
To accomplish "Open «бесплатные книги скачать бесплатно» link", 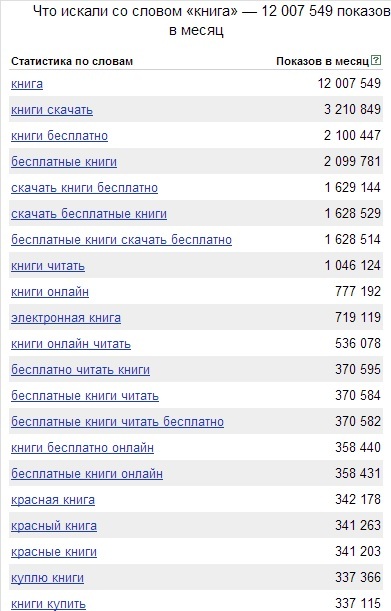I will pyautogui.click(x=121, y=240).
